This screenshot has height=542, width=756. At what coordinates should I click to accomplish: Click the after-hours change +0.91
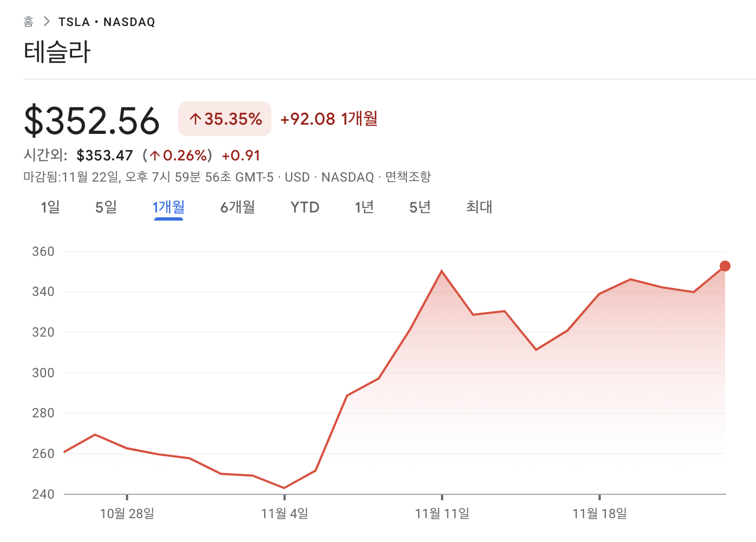click(241, 156)
